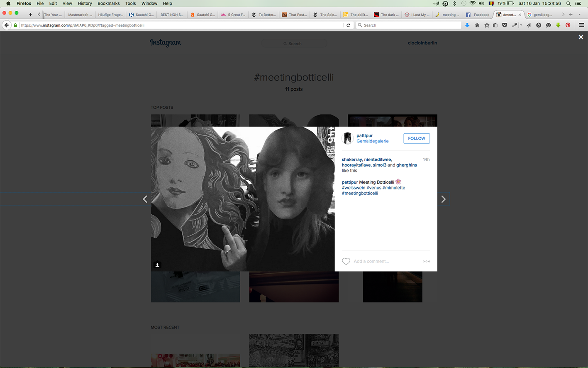Go to the next post arrow
The image size is (588, 368).
pyautogui.click(x=443, y=199)
